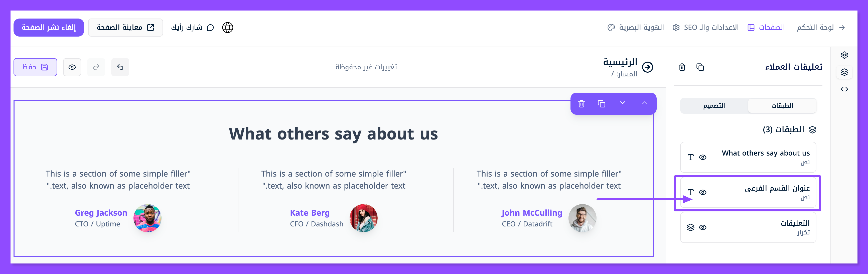
Task: Move section up with chevron arrow
Action: [644, 103]
